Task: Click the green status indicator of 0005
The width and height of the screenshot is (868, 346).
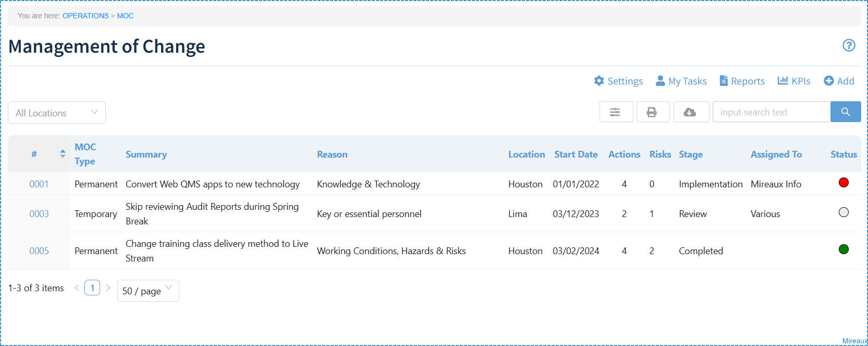Action: coord(843,249)
